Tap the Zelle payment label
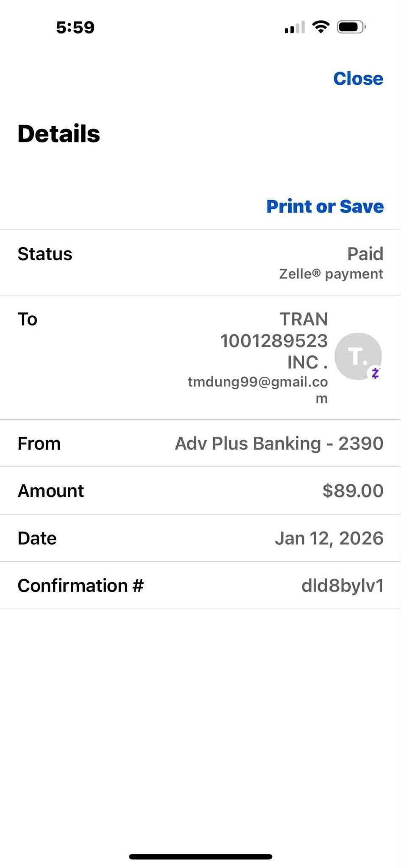Image resolution: width=401 pixels, height=868 pixels. click(331, 274)
